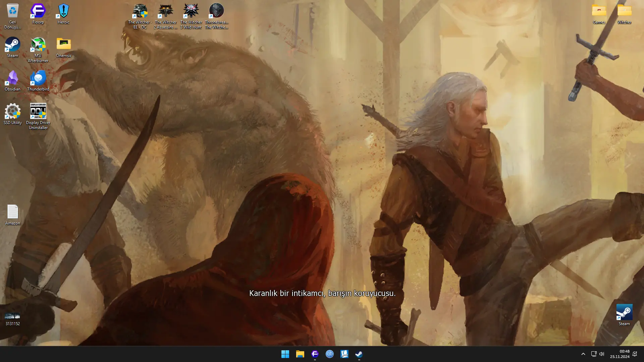Screen dimensions: 644x362
Task: Select the Witcher folder on desktop
Action: [624, 14]
